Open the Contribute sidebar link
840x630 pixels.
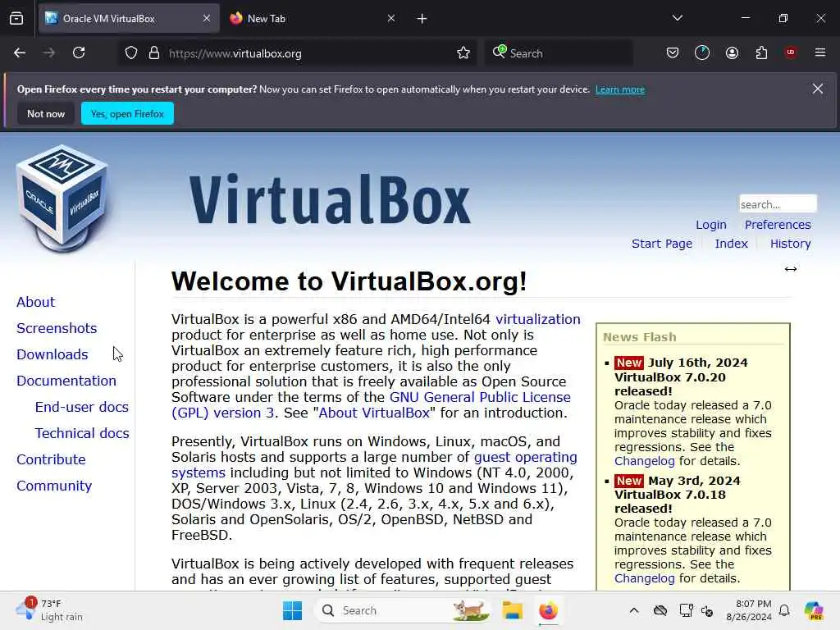point(51,459)
